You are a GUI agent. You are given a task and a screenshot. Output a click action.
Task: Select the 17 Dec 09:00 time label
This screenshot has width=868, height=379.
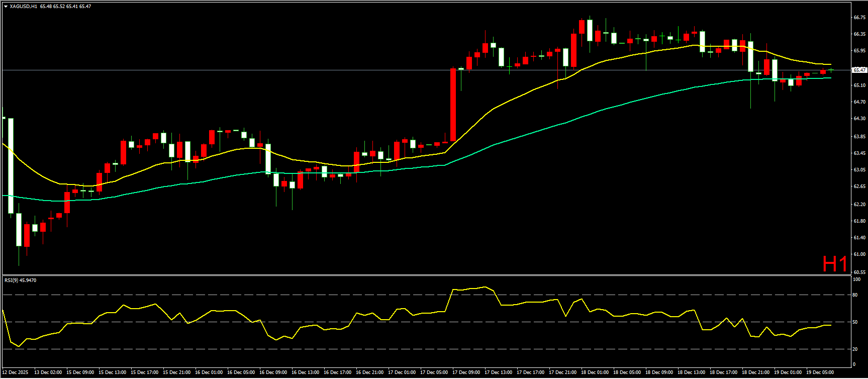point(466,372)
